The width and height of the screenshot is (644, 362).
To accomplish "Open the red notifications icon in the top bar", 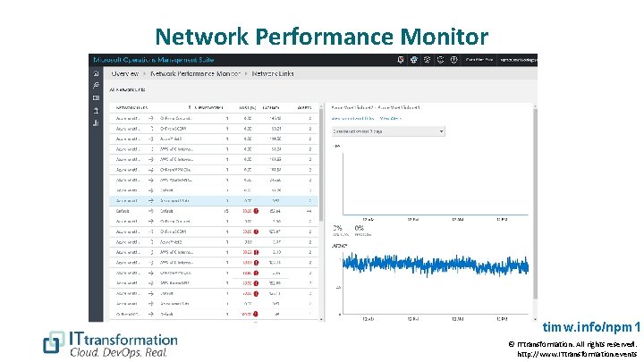I will pos(401,60).
